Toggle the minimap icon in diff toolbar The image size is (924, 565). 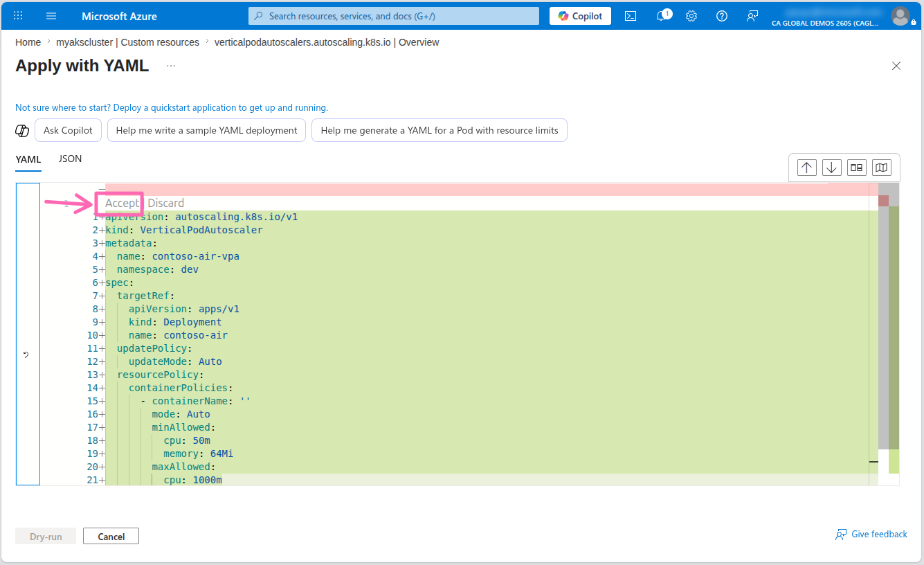tap(881, 168)
